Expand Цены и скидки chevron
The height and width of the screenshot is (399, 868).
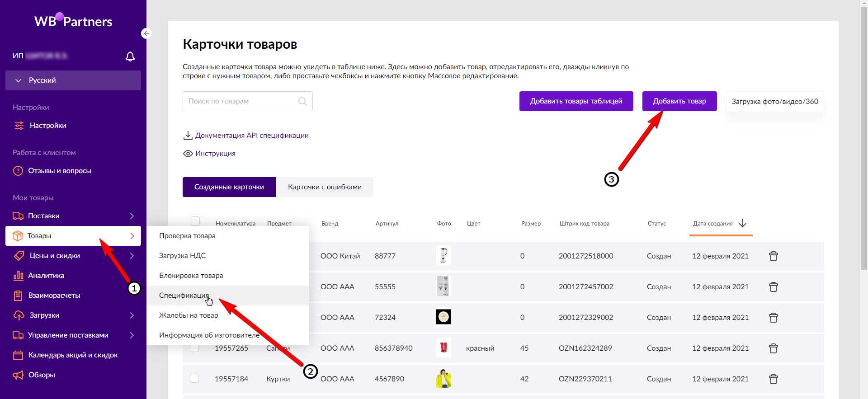132,256
